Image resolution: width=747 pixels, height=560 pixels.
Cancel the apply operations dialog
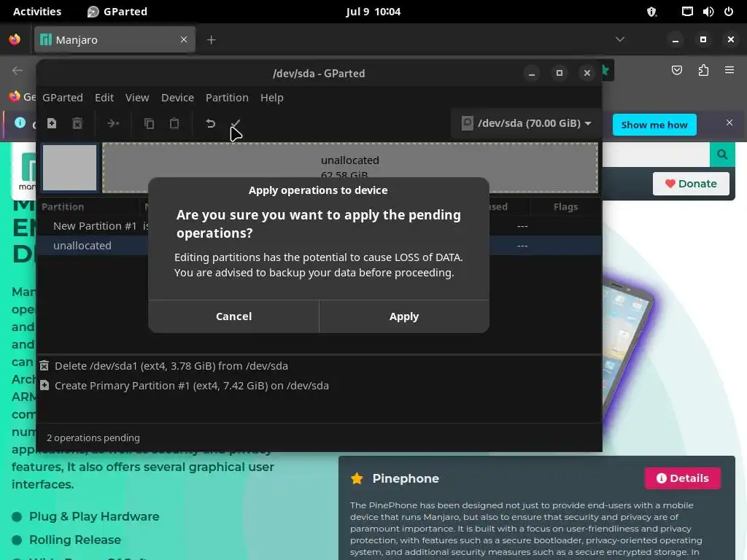233,316
